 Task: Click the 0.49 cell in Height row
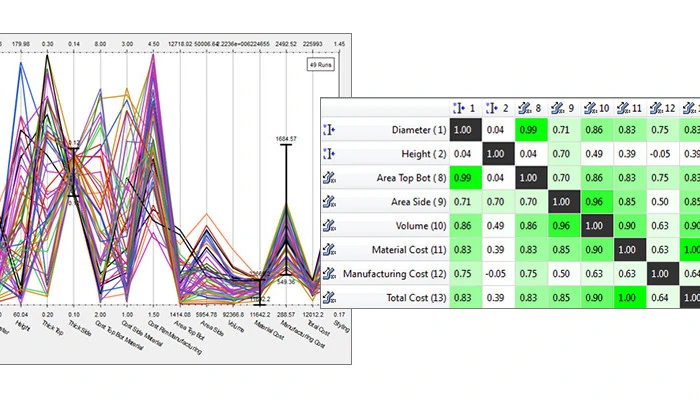[596, 154]
